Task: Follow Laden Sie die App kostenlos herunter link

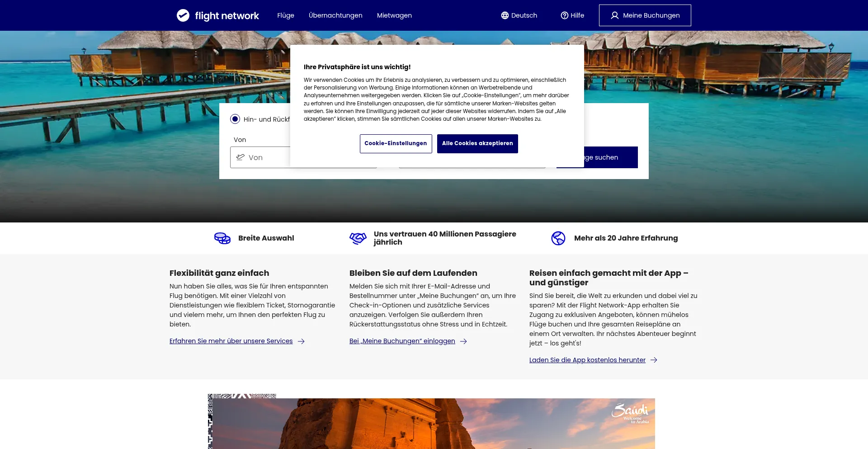Action: 587,360
